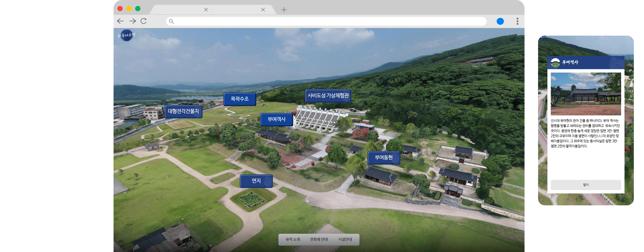Viewport: 644px width, 252px height.
Task: Click the round building icon beside the 부여객사 title
Action: pyautogui.click(x=555, y=63)
